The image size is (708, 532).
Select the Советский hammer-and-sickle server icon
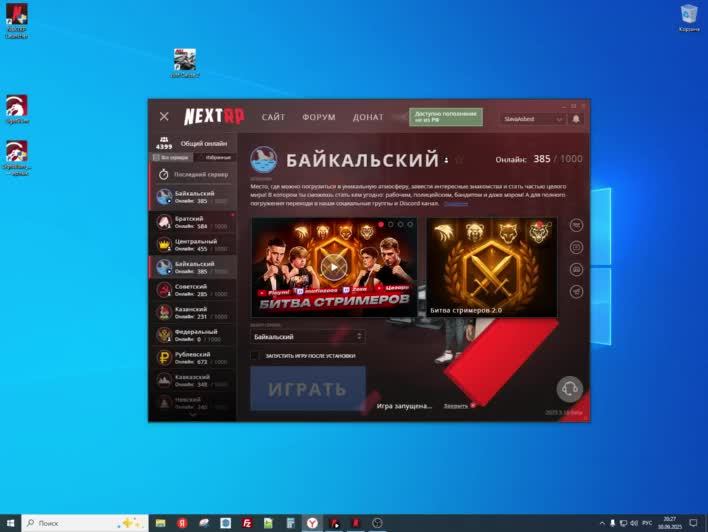[164, 289]
